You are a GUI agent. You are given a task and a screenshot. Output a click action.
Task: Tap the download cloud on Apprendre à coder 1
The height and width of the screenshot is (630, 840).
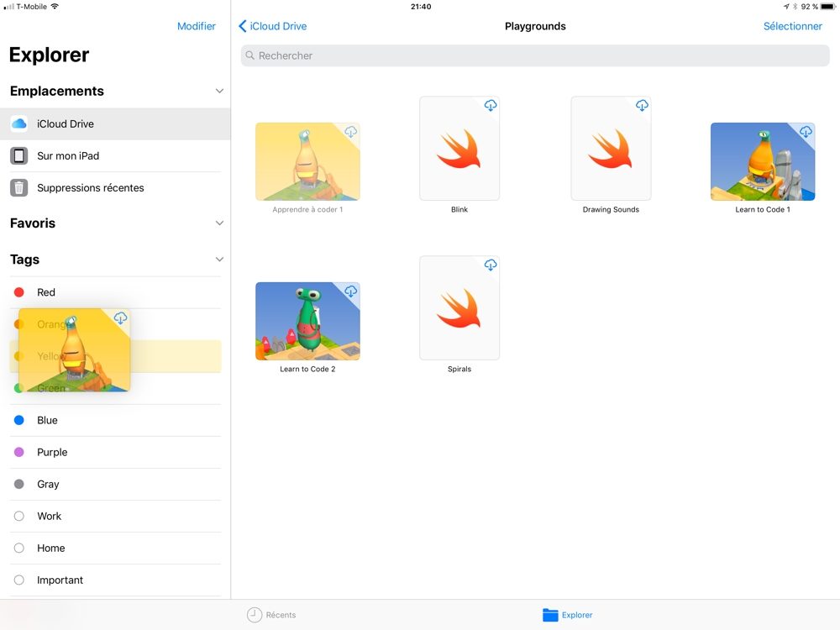(350, 131)
